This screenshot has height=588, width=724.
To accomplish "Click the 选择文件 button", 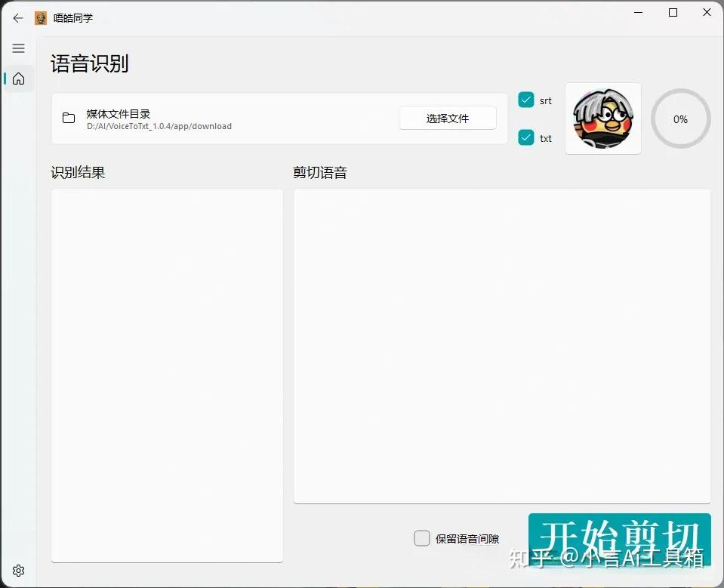I will coord(448,119).
